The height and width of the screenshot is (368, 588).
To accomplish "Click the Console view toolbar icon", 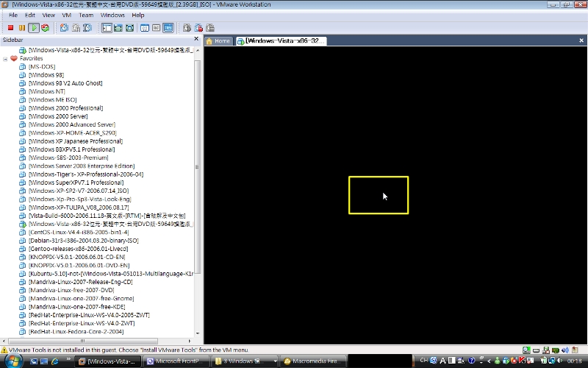I will click(x=168, y=28).
